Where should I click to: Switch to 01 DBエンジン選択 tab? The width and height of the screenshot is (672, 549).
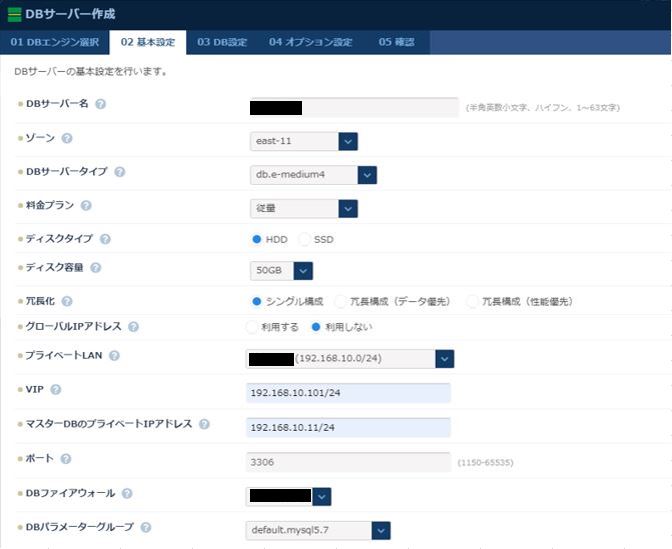[55, 42]
